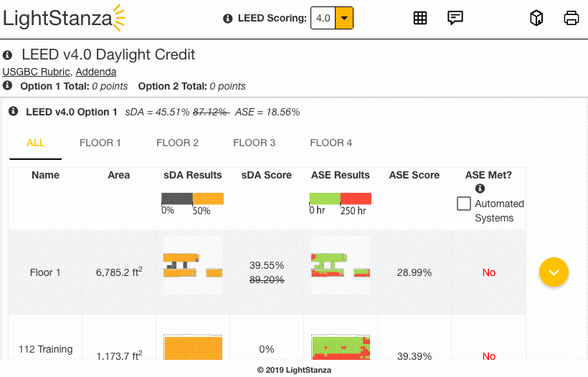Click the LightStanza logo
Image resolution: width=588 pixels, height=377 pixels.
[x=64, y=18]
